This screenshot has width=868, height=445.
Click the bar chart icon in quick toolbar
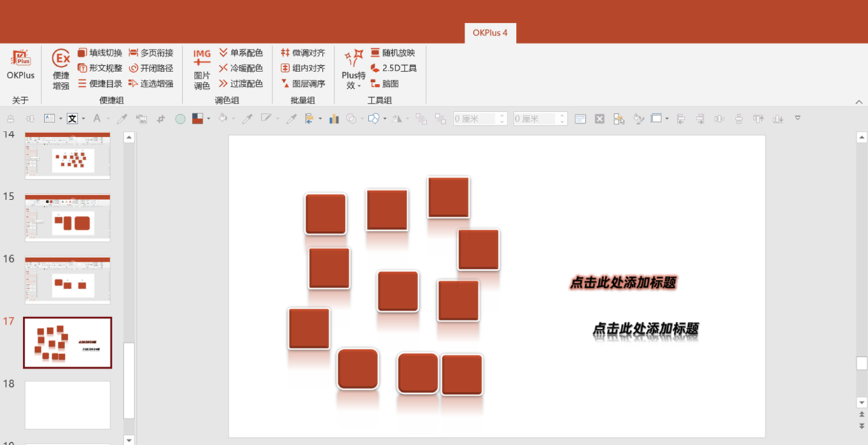[334, 119]
